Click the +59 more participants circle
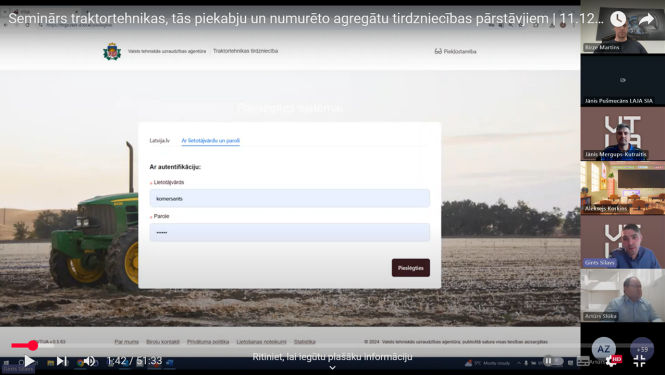The image size is (665, 375). coord(642,349)
